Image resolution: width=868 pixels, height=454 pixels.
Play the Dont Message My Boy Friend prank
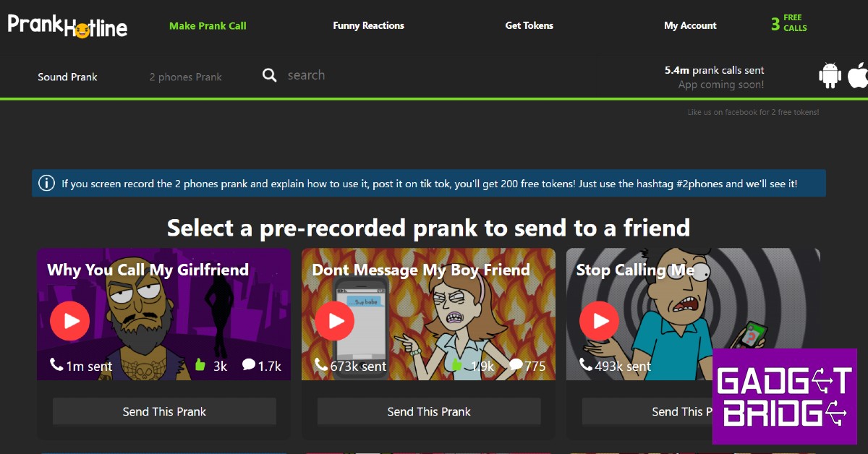[x=335, y=320]
